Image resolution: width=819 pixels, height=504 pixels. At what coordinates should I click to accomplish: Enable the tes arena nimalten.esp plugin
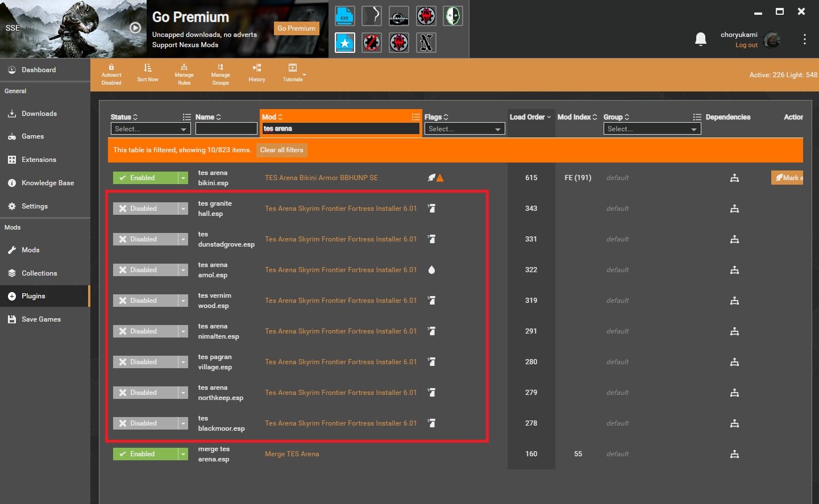point(145,331)
